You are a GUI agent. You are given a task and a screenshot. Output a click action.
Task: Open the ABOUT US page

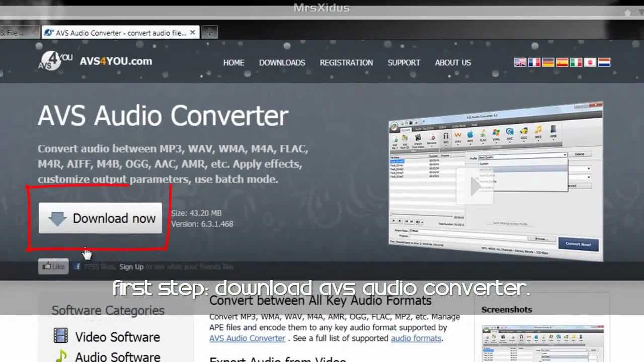(x=453, y=62)
